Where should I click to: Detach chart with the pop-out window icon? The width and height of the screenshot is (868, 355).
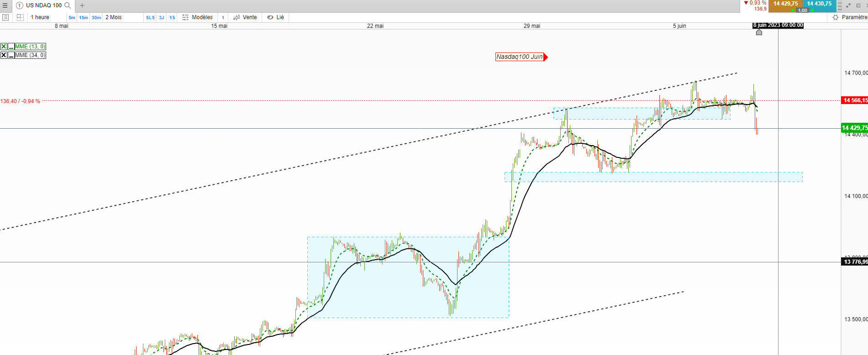pyautogui.click(x=858, y=5)
